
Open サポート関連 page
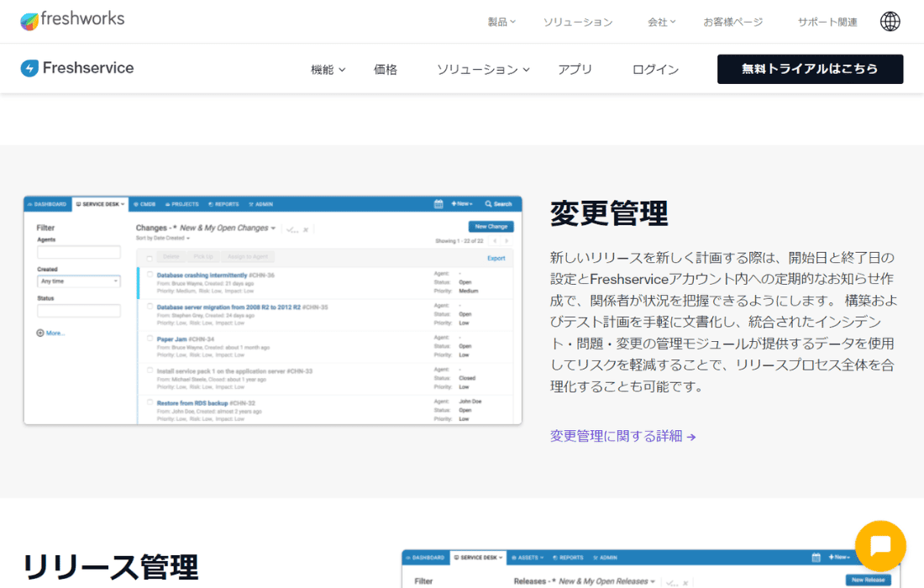click(827, 22)
